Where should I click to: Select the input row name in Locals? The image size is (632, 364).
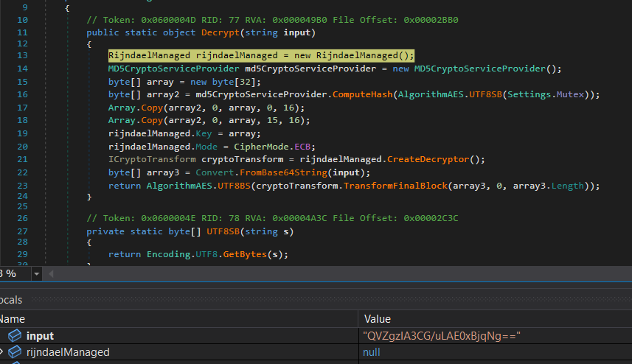(x=40, y=336)
